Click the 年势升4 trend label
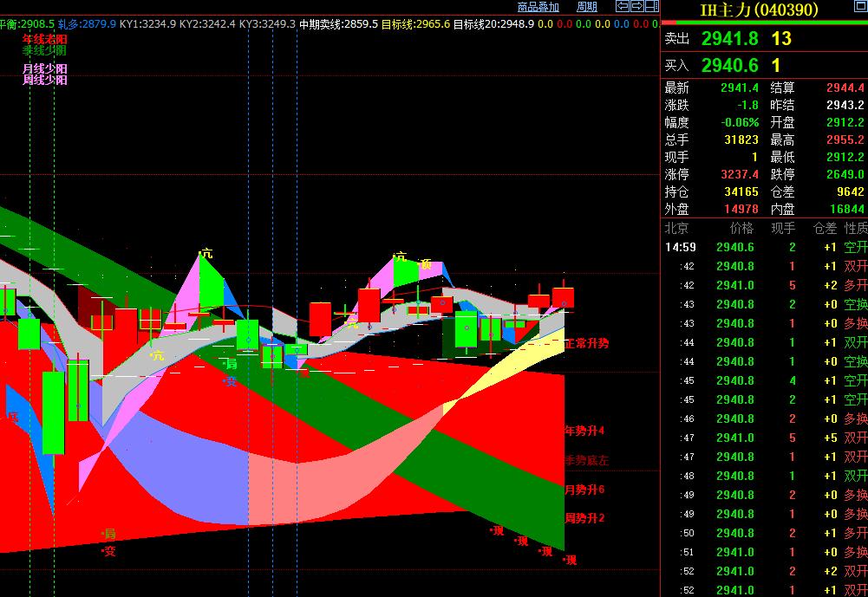 pyautogui.click(x=584, y=431)
